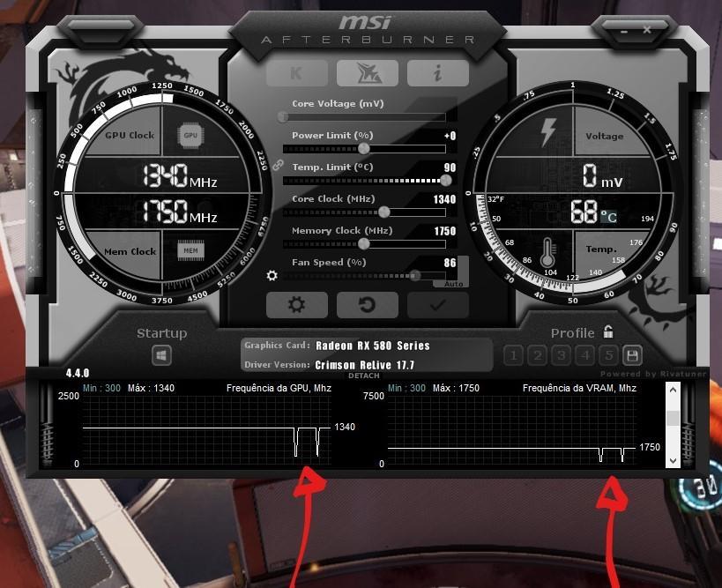Click the Memory Clock value 1750

(x=445, y=231)
